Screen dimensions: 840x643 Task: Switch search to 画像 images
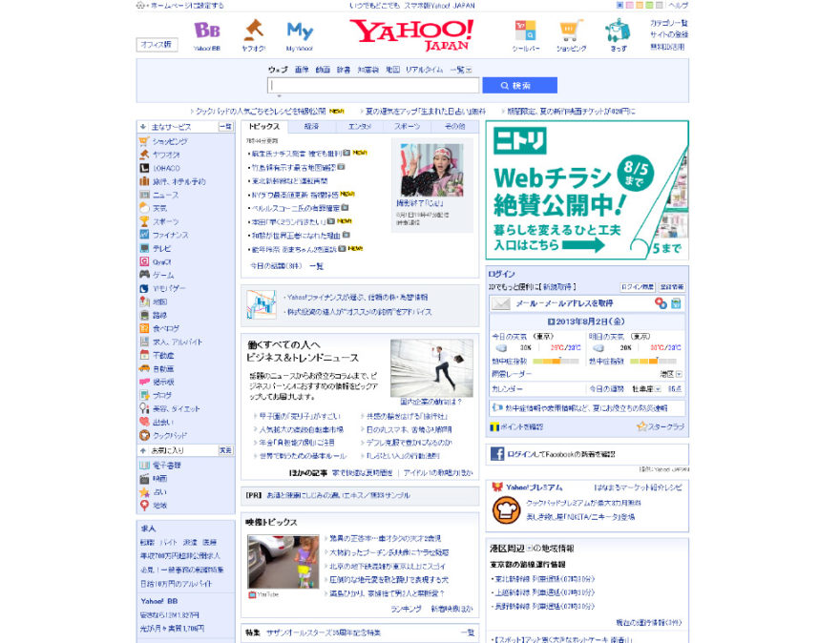(302, 70)
